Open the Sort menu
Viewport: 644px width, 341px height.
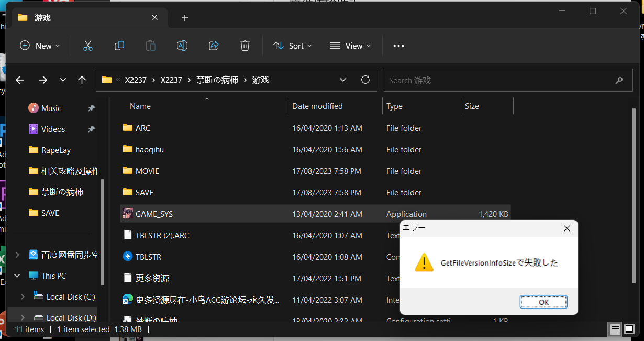click(292, 46)
